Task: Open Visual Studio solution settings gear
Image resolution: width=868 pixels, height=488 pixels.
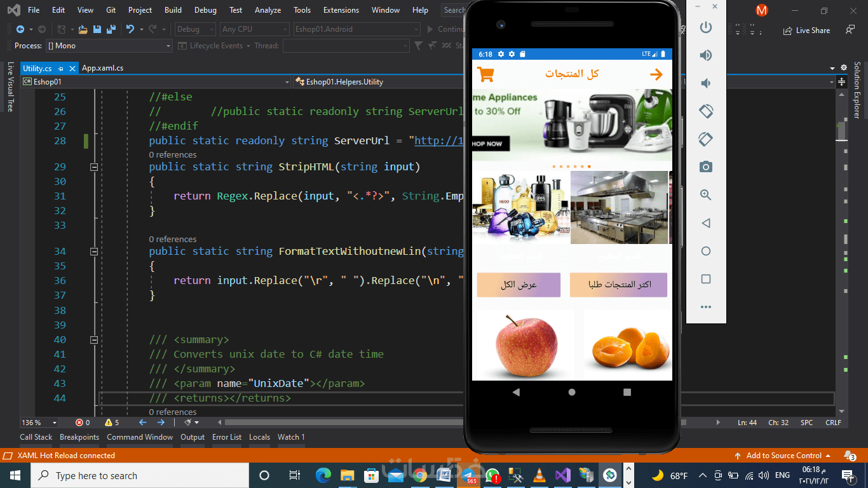Action: (844, 67)
